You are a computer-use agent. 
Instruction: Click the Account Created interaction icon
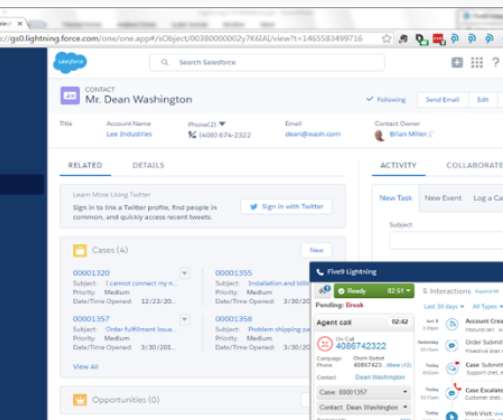coord(452,324)
